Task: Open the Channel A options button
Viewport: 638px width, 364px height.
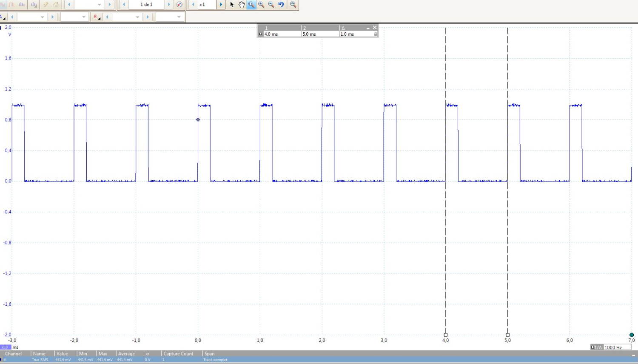Action: coord(3,17)
